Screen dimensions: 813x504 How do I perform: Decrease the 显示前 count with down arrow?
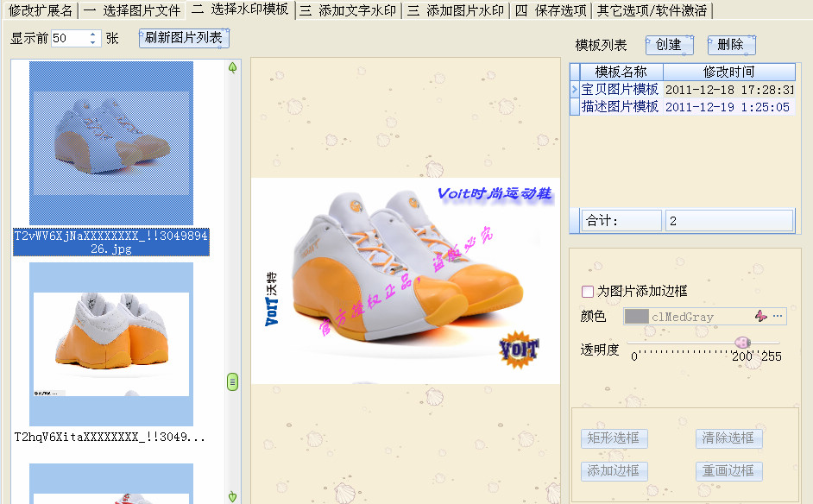[x=93, y=42]
